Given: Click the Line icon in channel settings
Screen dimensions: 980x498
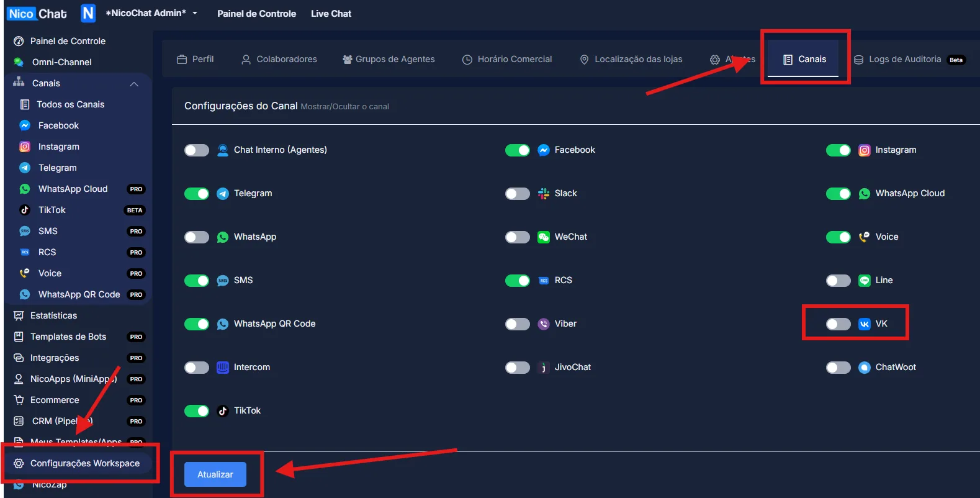Looking at the screenshot, I should (x=865, y=281).
